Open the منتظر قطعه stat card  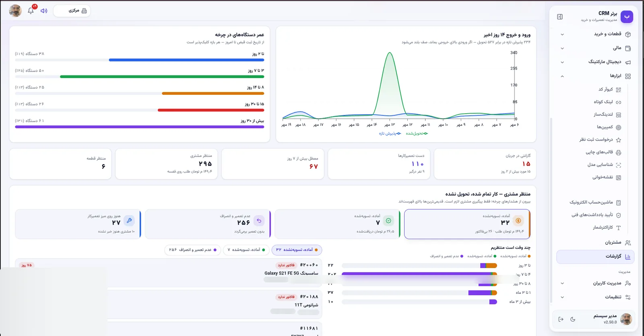coord(60,164)
